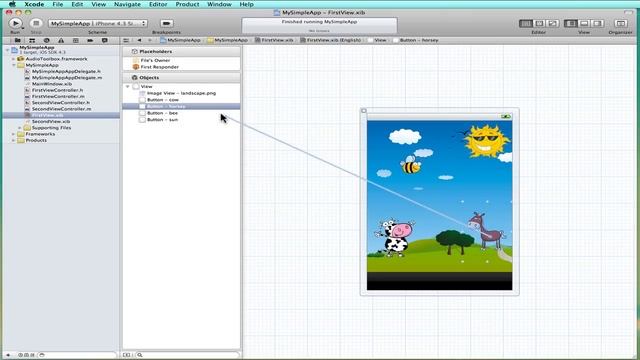Open SecondView.xib file
The image size is (640, 360).
coord(51,122)
